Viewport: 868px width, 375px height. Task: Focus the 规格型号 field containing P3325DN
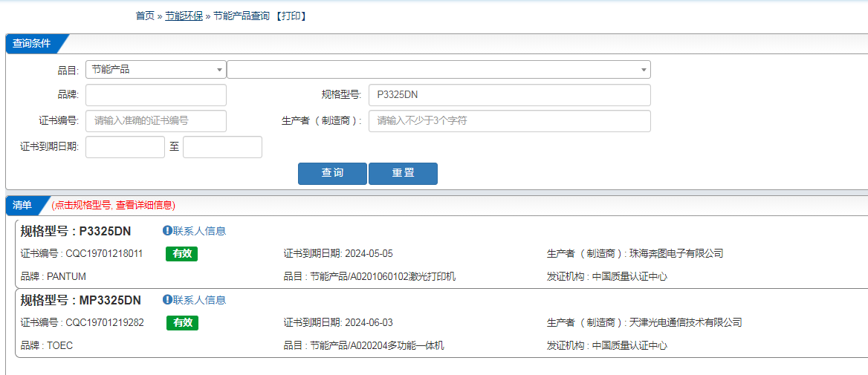click(x=509, y=95)
